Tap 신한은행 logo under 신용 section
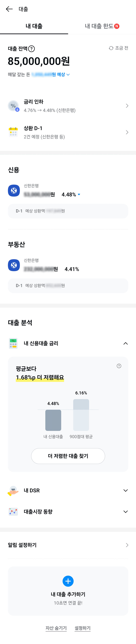 14,190
